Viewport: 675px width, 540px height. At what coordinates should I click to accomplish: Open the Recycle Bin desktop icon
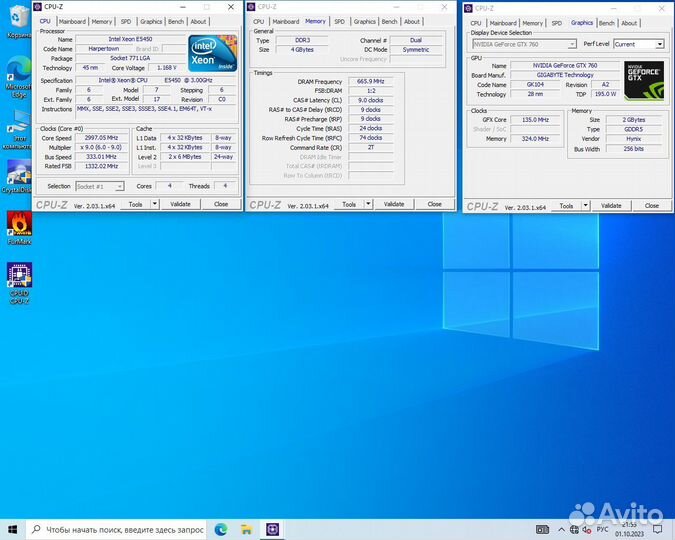point(17,22)
